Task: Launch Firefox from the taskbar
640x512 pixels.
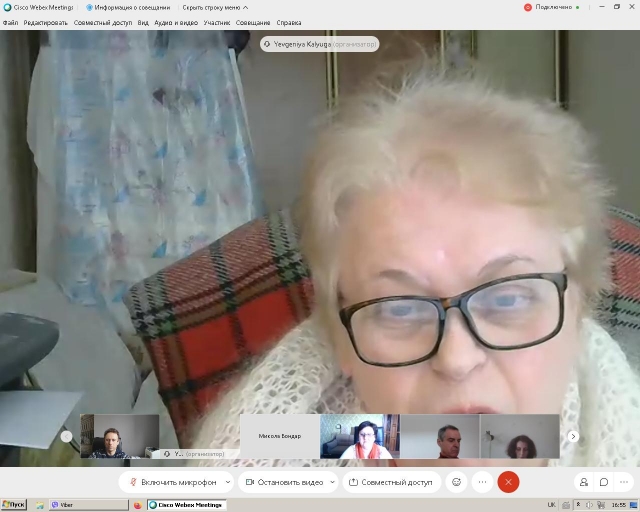Action: 138,505
